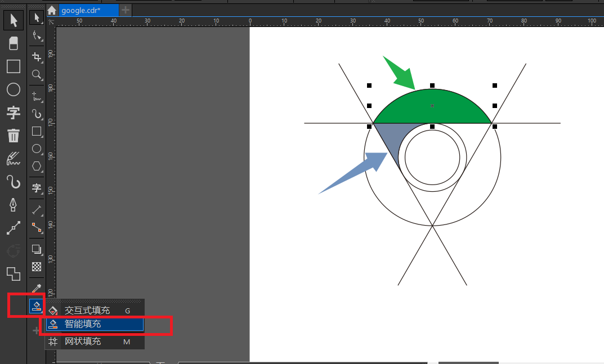Select the Pen nib tool icon
The height and width of the screenshot is (364, 604).
click(x=14, y=205)
